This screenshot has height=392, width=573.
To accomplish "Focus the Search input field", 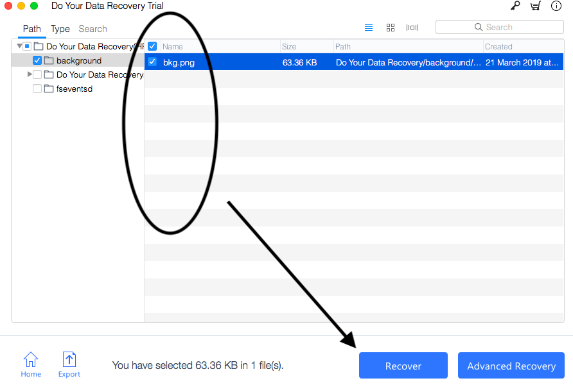I will [x=500, y=27].
